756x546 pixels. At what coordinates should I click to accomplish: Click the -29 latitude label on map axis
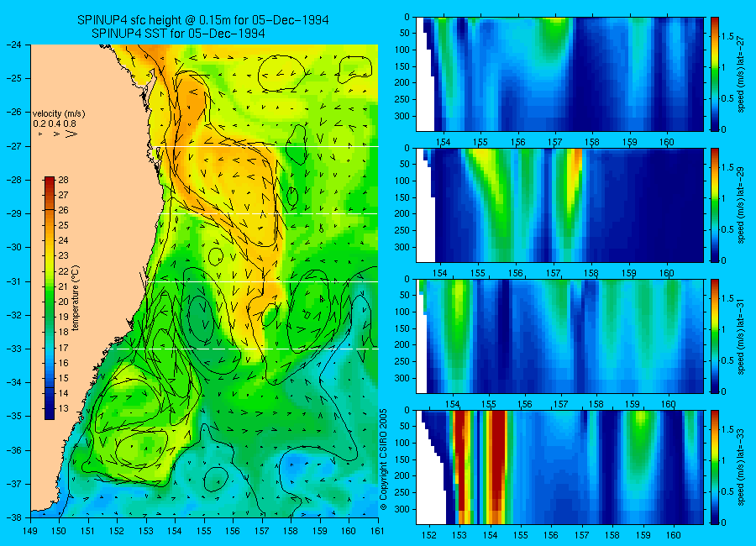14,213
